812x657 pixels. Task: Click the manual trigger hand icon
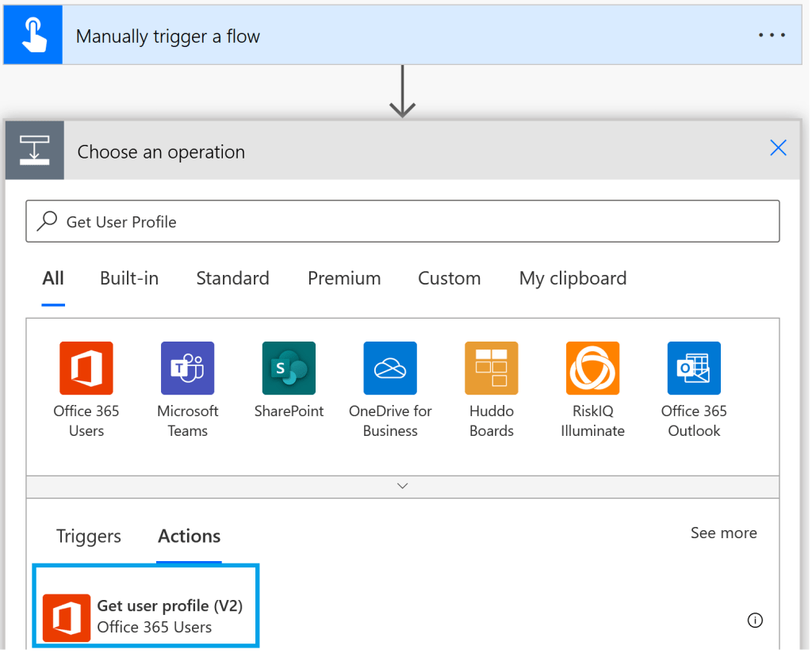coord(33,36)
